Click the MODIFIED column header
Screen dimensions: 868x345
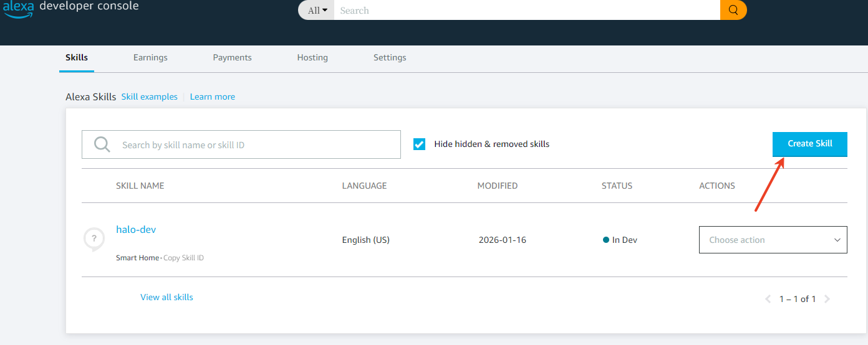click(498, 186)
